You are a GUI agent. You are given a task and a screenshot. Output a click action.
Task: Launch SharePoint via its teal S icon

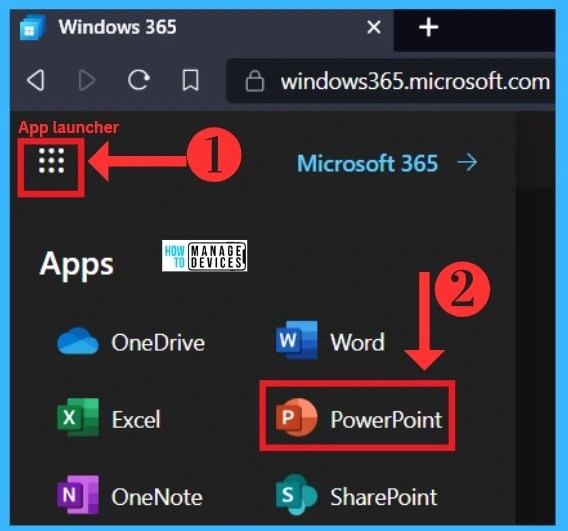pyautogui.click(x=297, y=495)
